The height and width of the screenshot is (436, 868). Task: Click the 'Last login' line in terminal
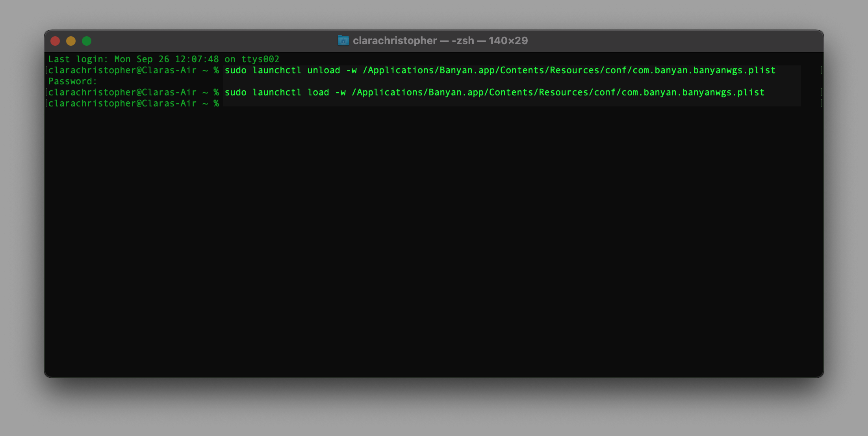[163, 59]
